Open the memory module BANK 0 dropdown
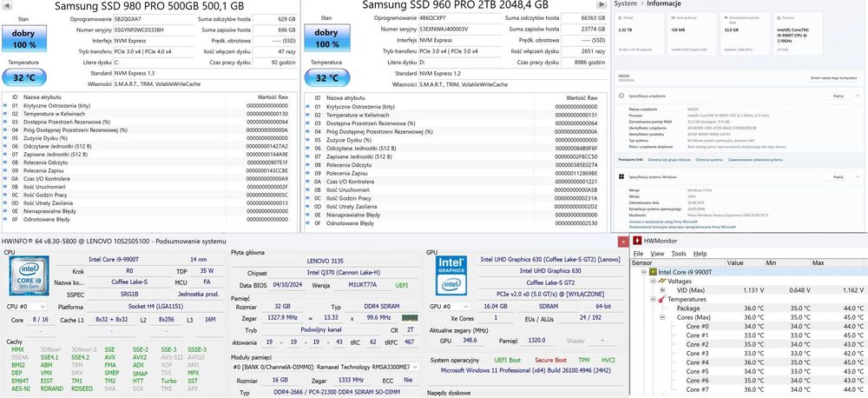 326,367
